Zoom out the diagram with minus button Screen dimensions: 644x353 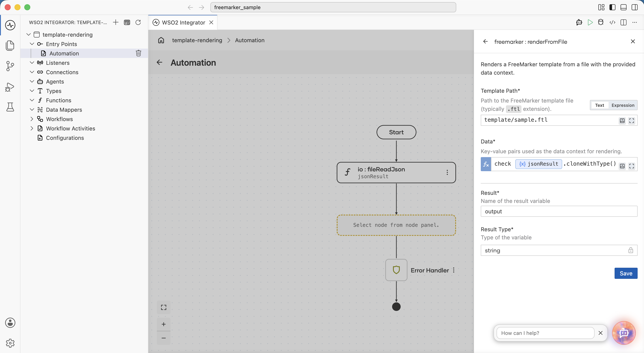coord(163,338)
